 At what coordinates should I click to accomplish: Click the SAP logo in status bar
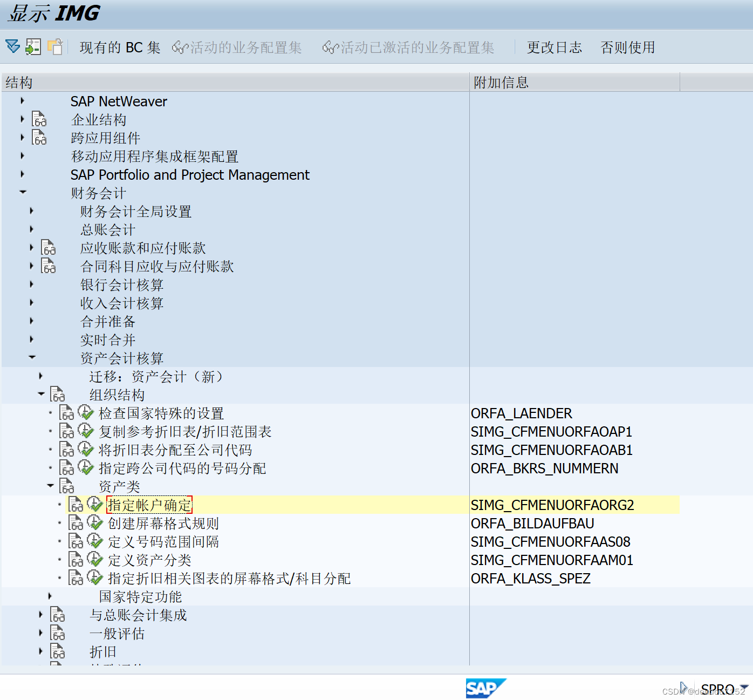pyautogui.click(x=485, y=688)
